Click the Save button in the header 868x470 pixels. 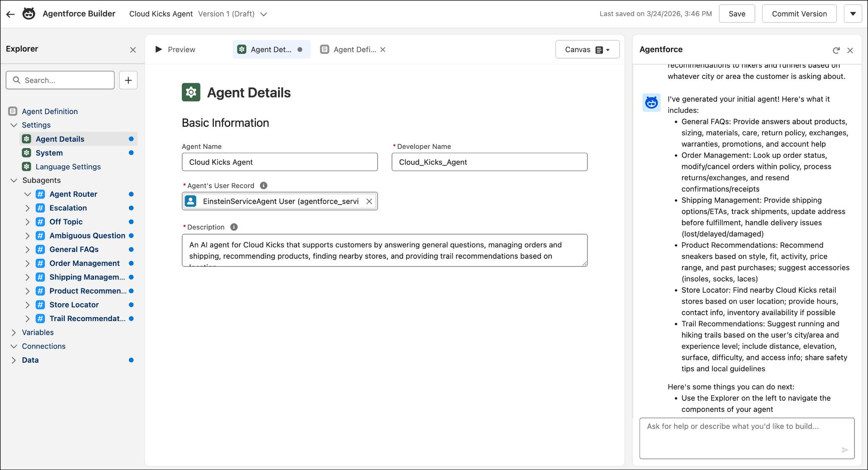tap(737, 13)
